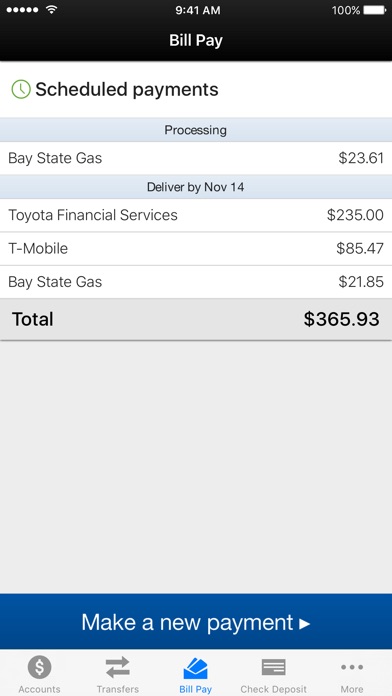Tap the green clock icon
Viewport: 392px width, 696px height.
click(20, 89)
